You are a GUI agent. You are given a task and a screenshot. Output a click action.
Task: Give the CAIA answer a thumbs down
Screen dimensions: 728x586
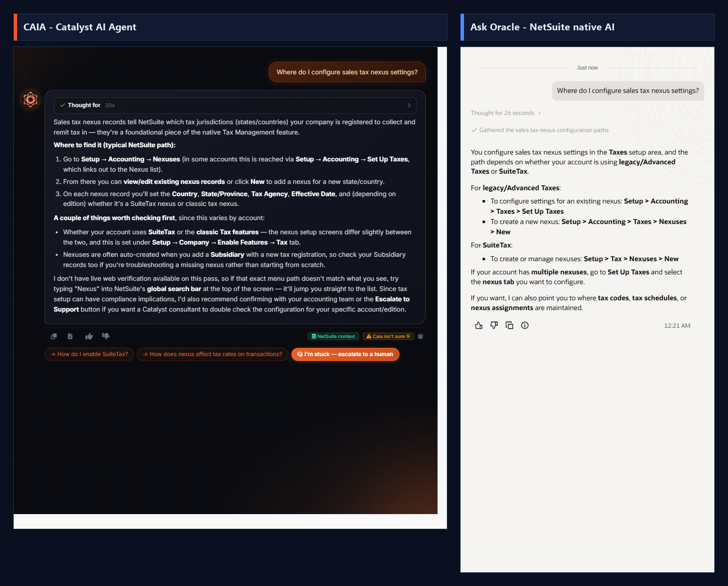point(106,336)
